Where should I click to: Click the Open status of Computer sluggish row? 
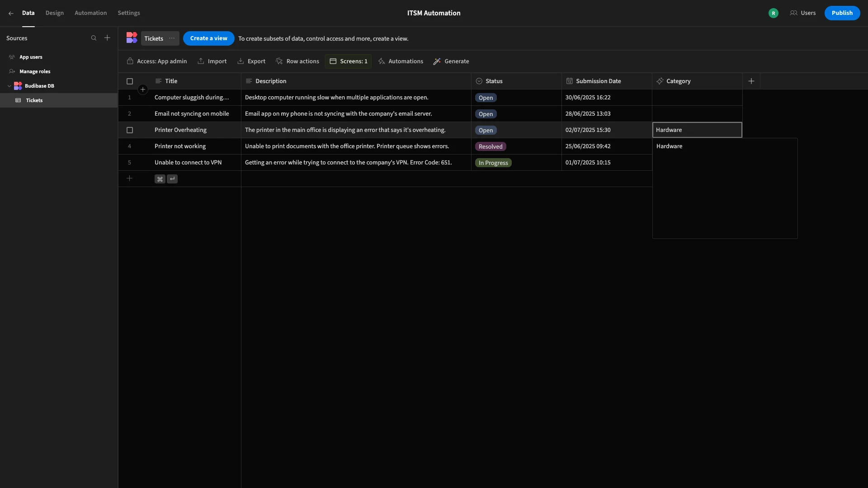tap(486, 98)
